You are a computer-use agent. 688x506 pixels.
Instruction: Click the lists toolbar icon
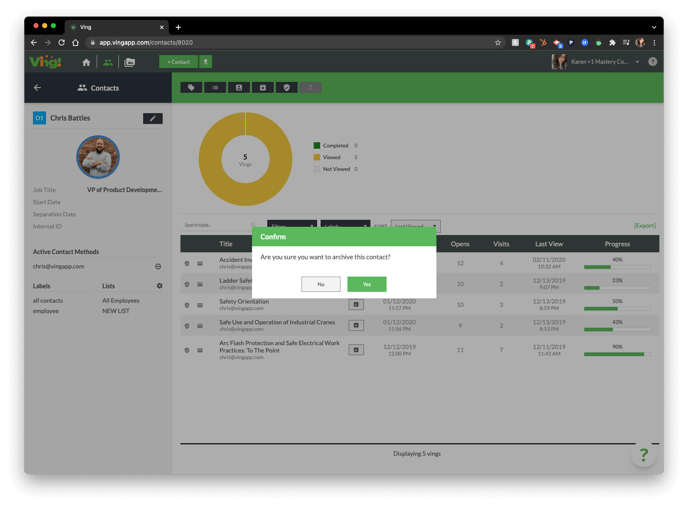(215, 88)
